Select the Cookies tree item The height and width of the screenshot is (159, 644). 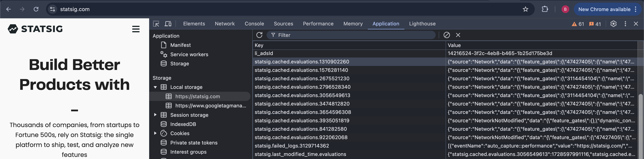pyautogui.click(x=180, y=133)
